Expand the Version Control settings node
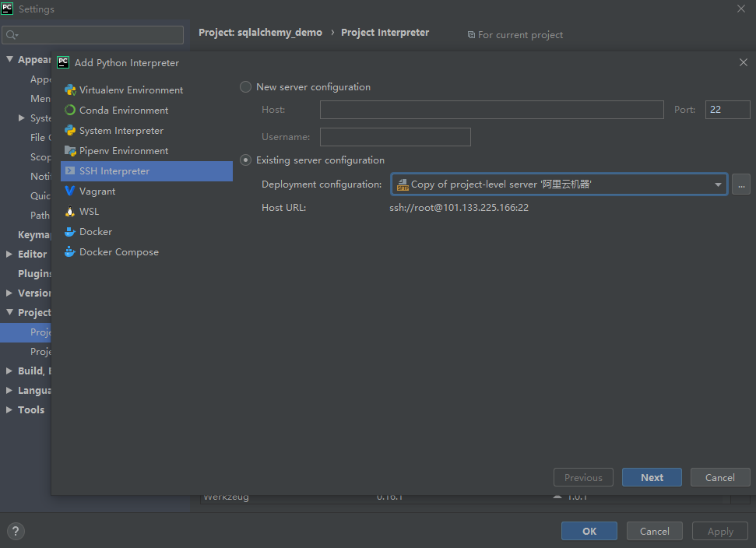 [9, 293]
